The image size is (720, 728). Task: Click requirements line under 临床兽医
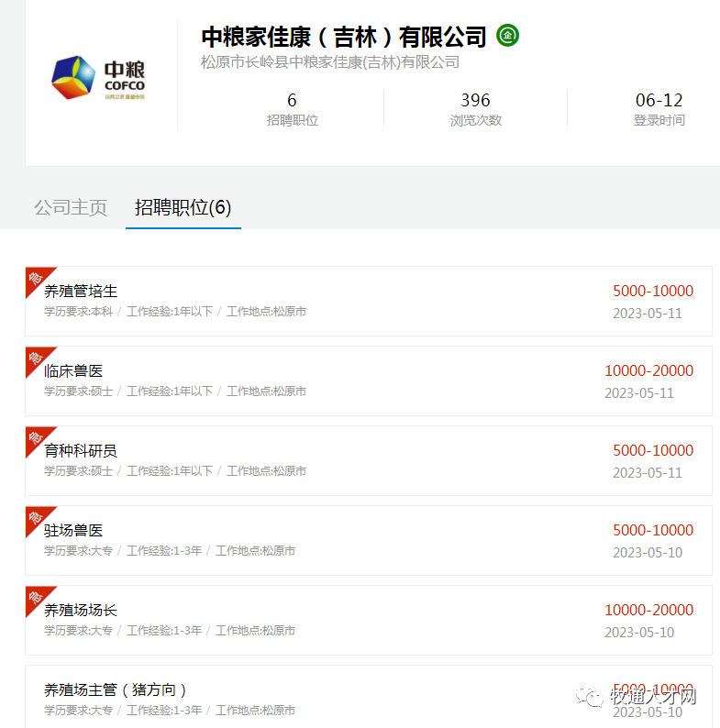[175, 392]
